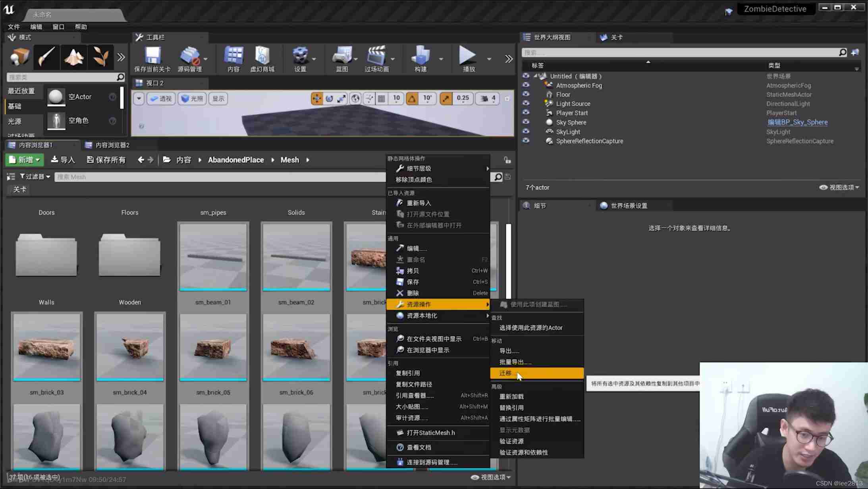The width and height of the screenshot is (868, 489).
Task: Click the Import button
Action: tap(63, 160)
